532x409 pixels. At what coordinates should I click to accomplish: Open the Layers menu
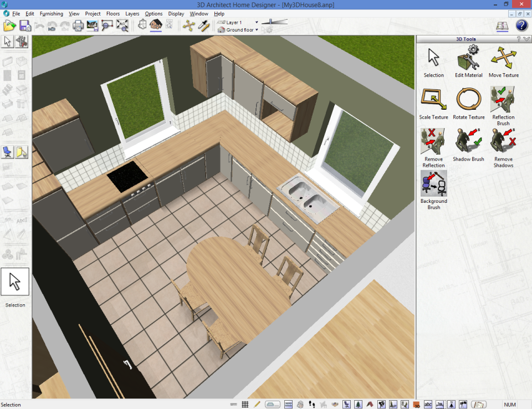point(132,13)
